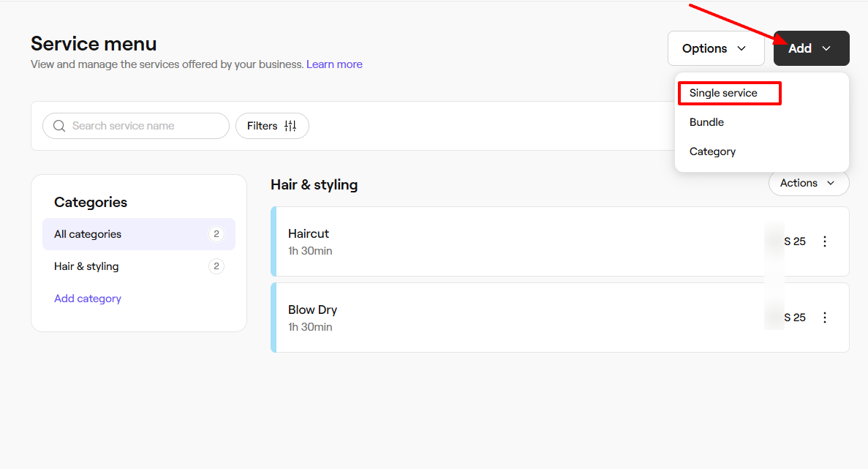This screenshot has width=868, height=469.
Task: Click the chevron on Add button
Action: click(826, 48)
